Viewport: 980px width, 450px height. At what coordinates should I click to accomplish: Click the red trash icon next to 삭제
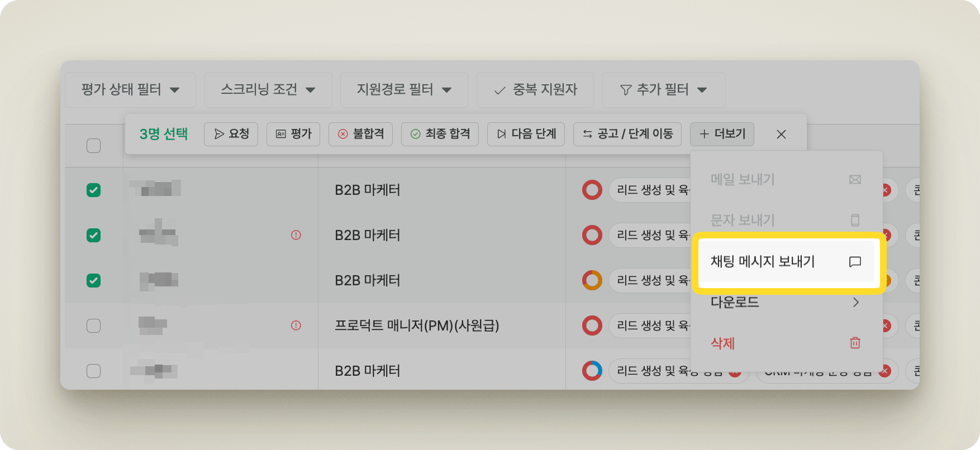click(854, 343)
